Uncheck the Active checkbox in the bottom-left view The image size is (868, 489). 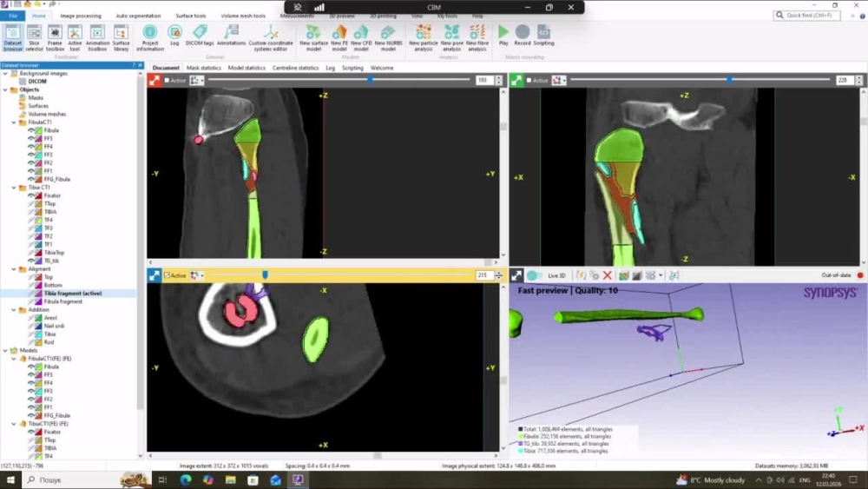click(168, 275)
